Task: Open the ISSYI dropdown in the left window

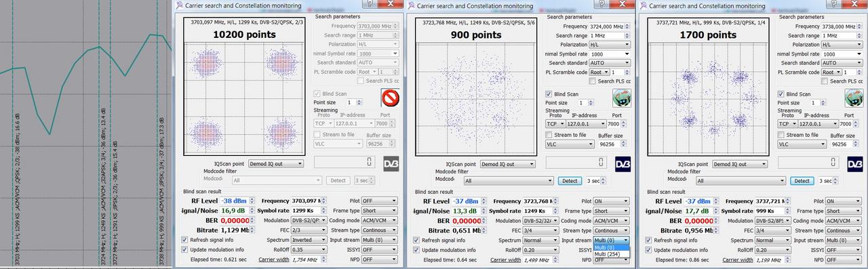Action: [379, 250]
